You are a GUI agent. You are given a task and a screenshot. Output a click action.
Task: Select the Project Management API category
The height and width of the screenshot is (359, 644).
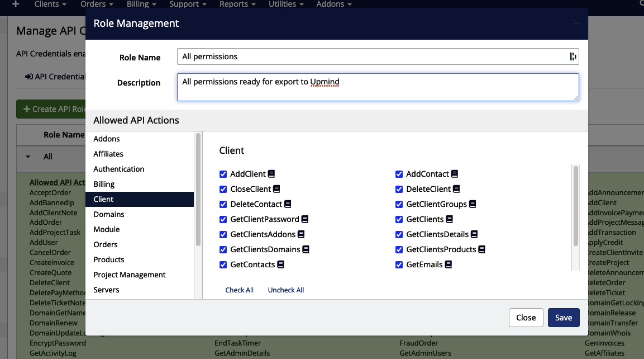coord(140,275)
